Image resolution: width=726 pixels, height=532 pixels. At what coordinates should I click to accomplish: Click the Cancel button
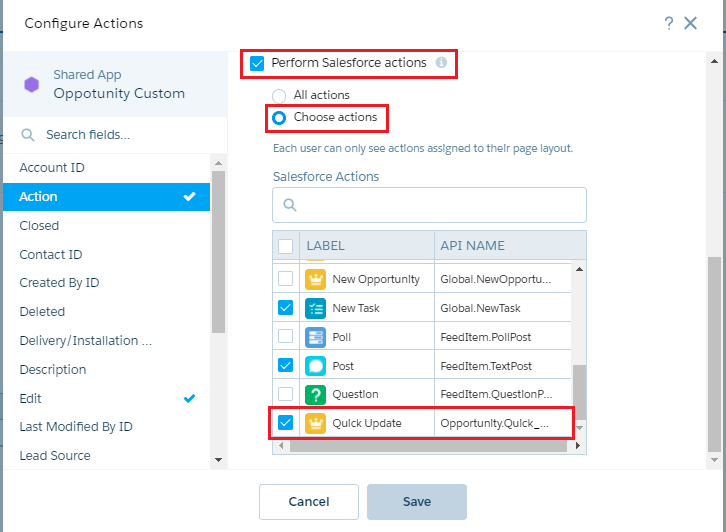point(309,502)
